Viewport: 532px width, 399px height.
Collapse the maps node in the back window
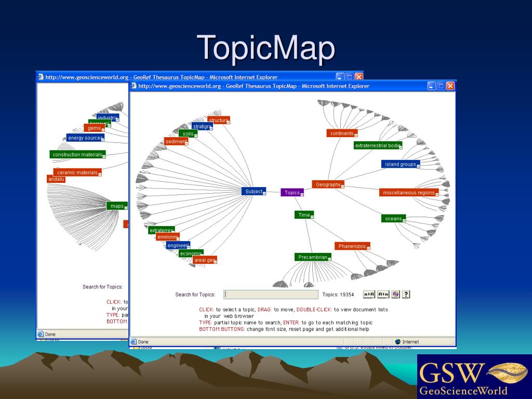coord(126,208)
